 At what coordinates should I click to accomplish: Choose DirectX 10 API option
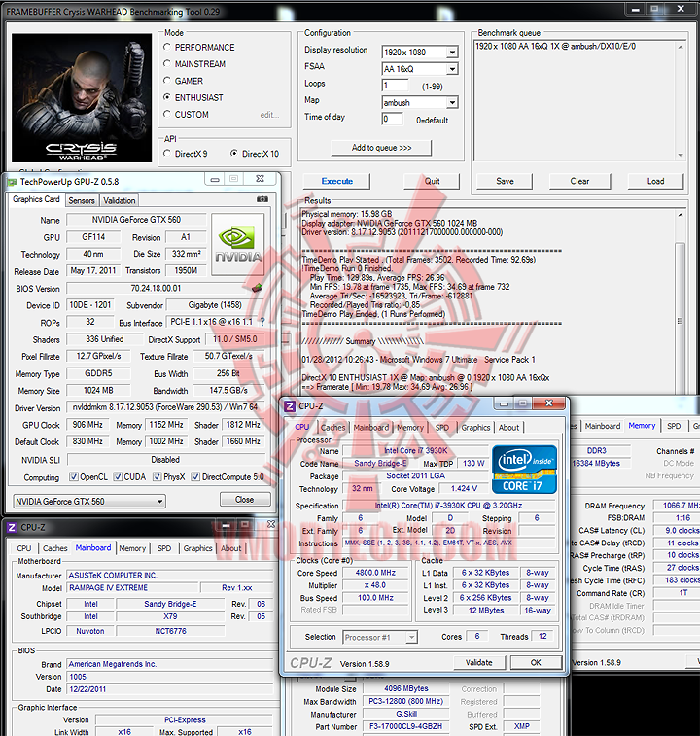tap(233, 153)
